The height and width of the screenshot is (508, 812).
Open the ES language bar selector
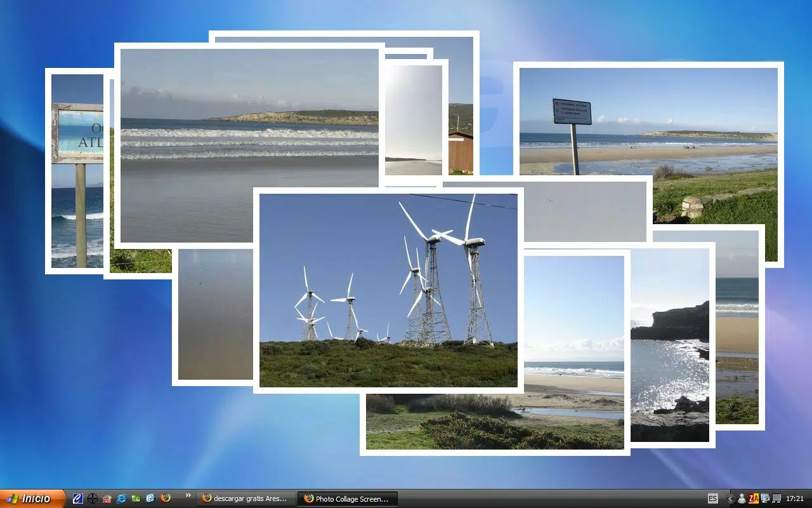[x=712, y=498]
